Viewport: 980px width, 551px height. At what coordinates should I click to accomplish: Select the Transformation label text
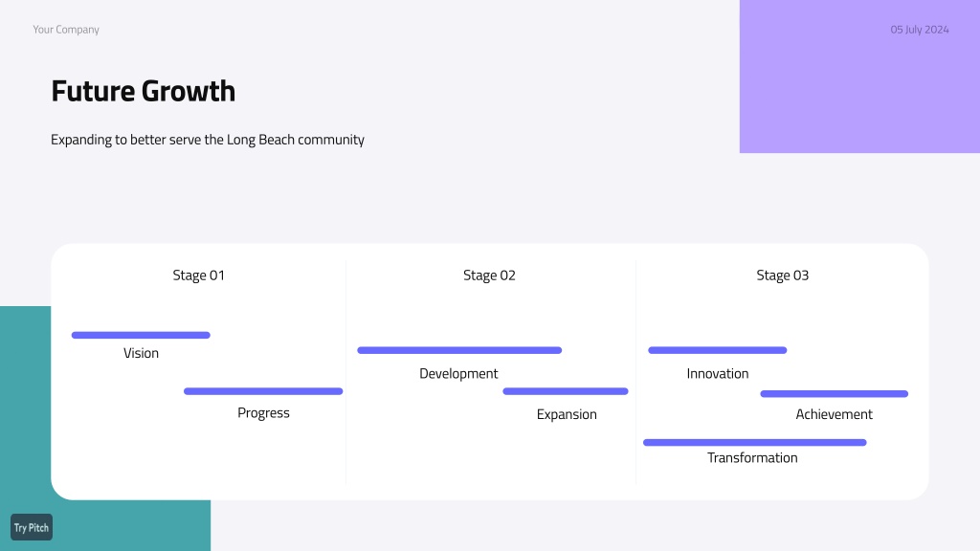pyautogui.click(x=752, y=458)
